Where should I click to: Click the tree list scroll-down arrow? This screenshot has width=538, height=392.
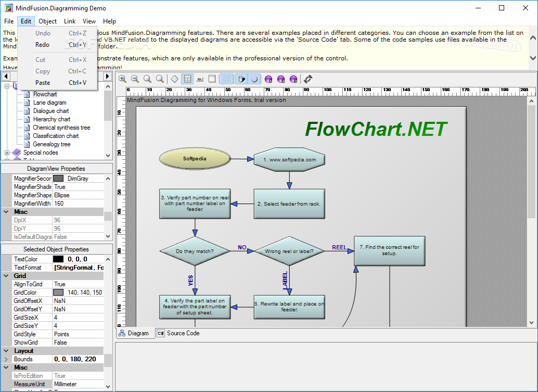tap(108, 156)
